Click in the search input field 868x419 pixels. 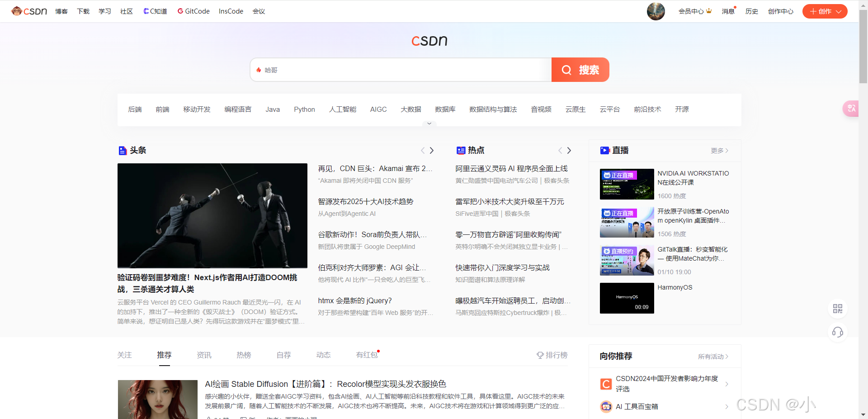(x=401, y=70)
